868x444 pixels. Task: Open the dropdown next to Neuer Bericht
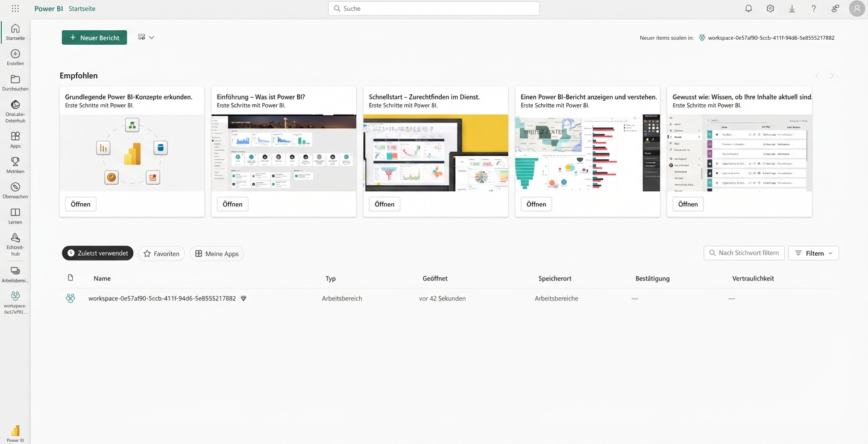[151, 37]
